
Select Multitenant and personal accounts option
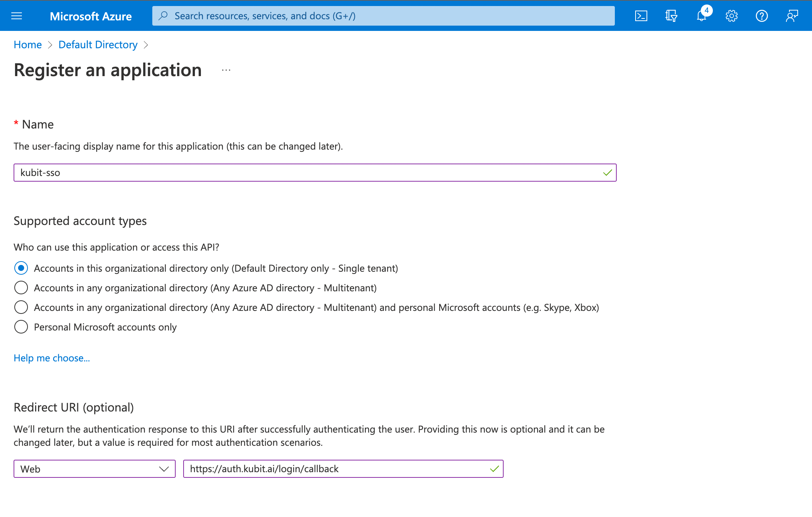pyautogui.click(x=21, y=307)
